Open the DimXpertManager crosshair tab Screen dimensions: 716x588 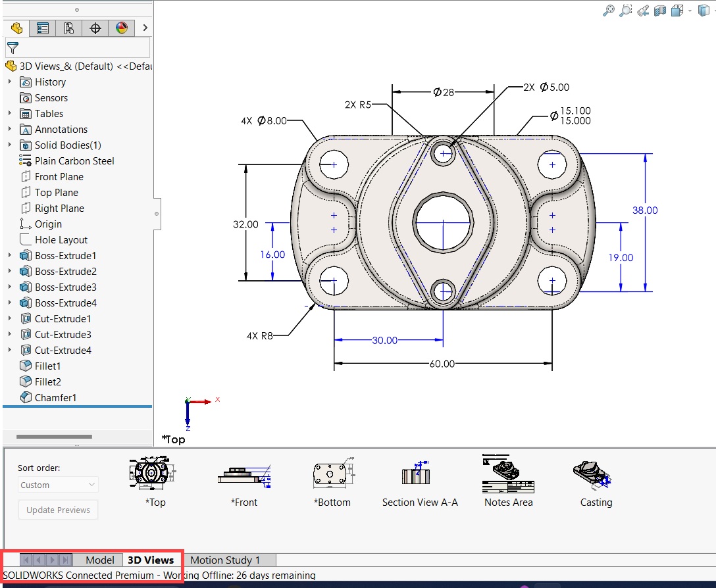(x=95, y=28)
